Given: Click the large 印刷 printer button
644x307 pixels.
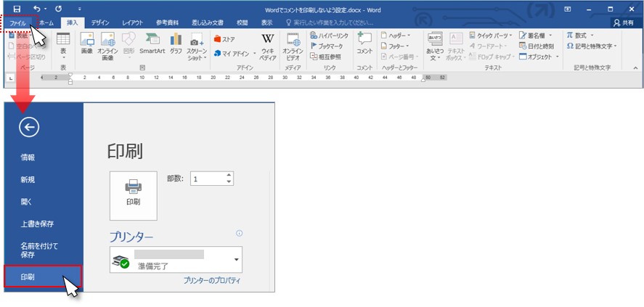Looking at the screenshot, I should [x=133, y=195].
